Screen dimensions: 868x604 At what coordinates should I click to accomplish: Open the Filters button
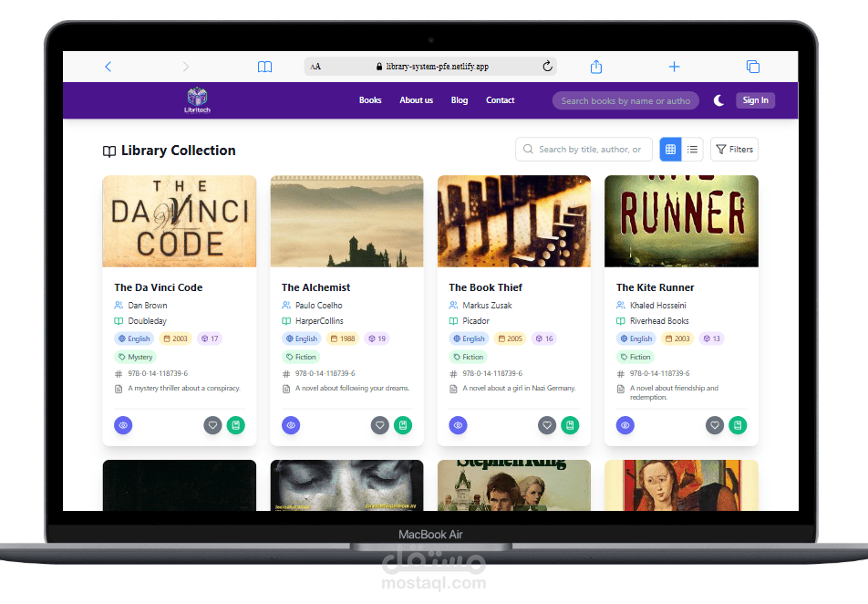[734, 149]
